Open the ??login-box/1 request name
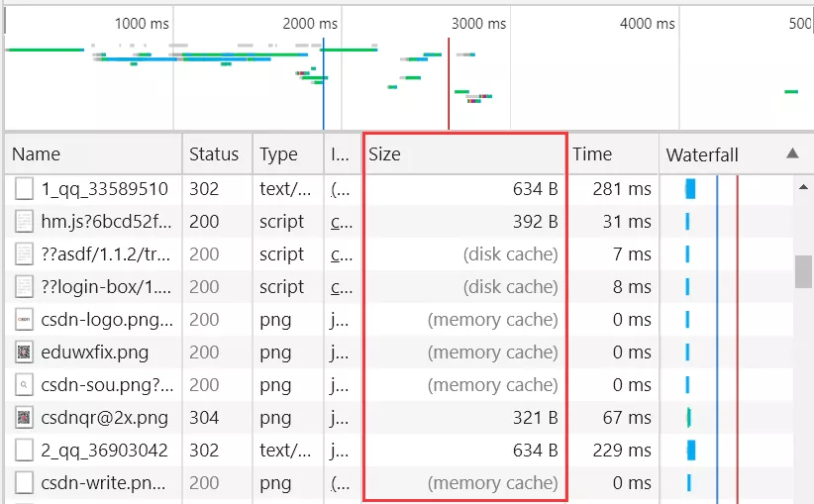814x504 pixels. click(106, 287)
